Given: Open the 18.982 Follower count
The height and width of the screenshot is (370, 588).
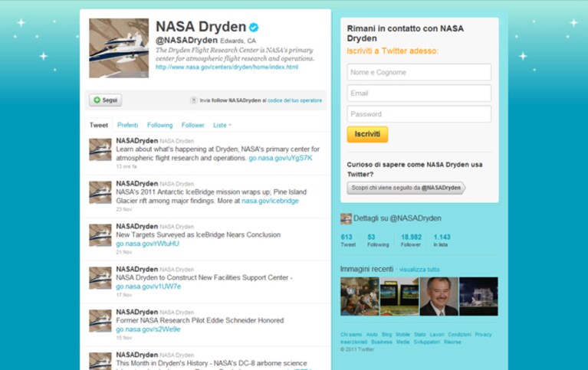Looking at the screenshot, I should 411,241.
